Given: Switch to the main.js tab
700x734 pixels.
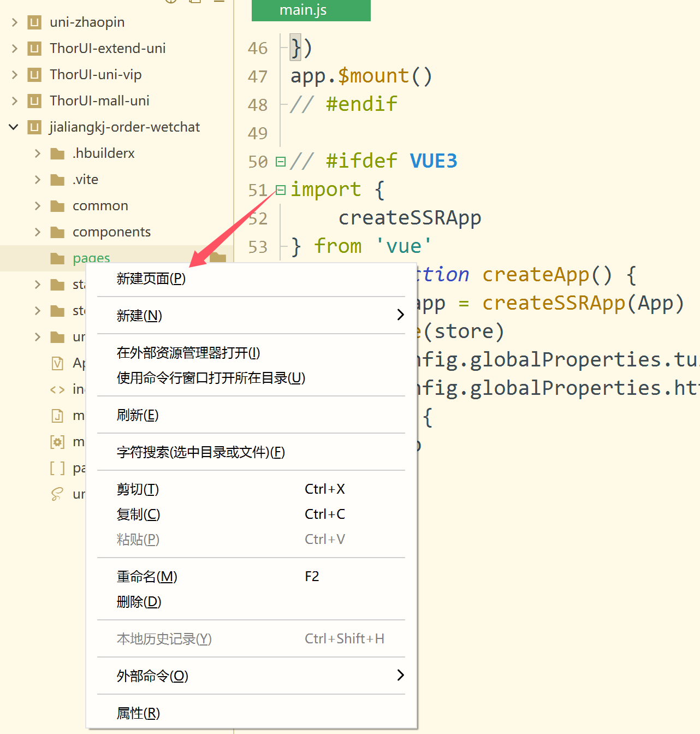Looking at the screenshot, I should tap(311, 10).
